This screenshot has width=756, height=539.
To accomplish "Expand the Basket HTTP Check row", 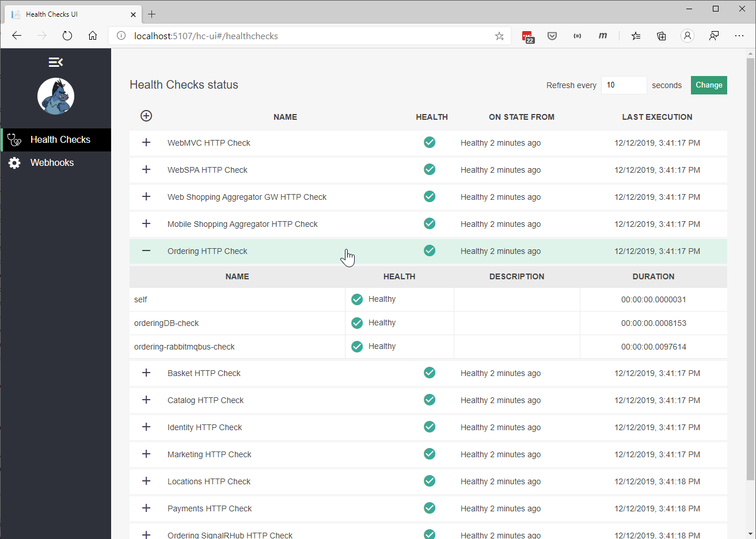I will [146, 373].
